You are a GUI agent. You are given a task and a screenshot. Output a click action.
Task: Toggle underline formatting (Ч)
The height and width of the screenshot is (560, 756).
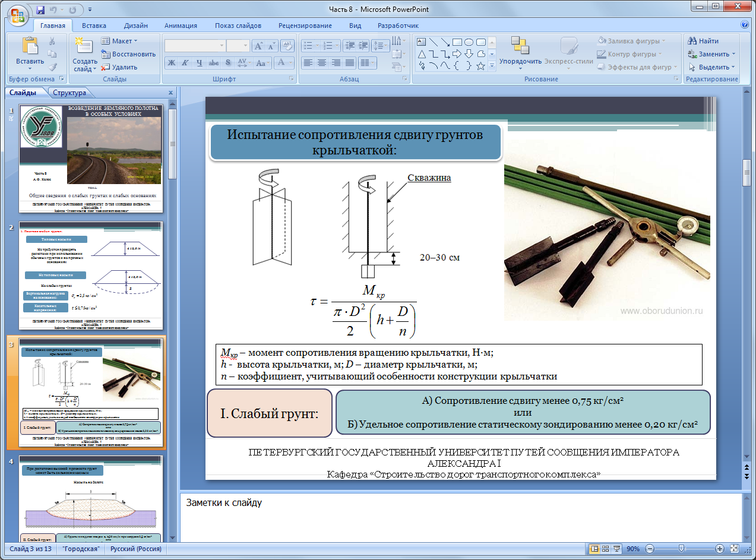tap(200, 62)
